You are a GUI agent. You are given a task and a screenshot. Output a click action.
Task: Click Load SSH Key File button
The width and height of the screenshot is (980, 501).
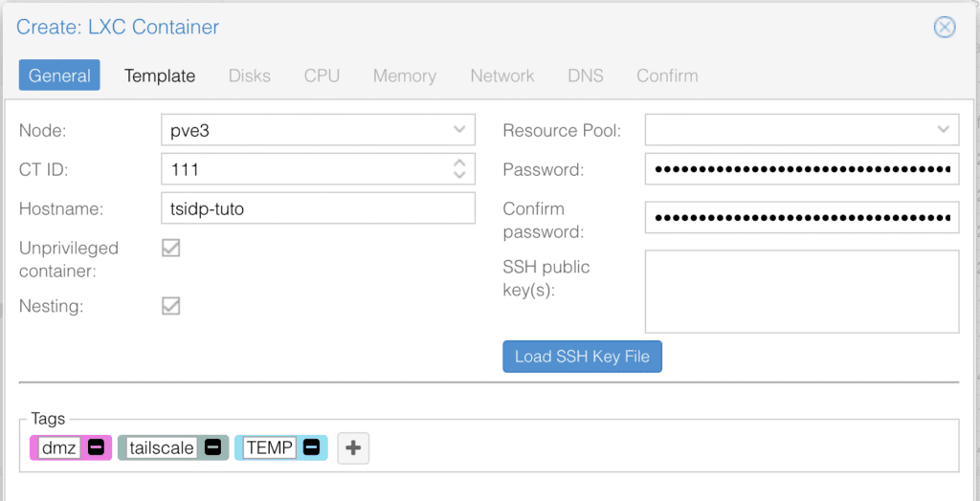point(582,357)
